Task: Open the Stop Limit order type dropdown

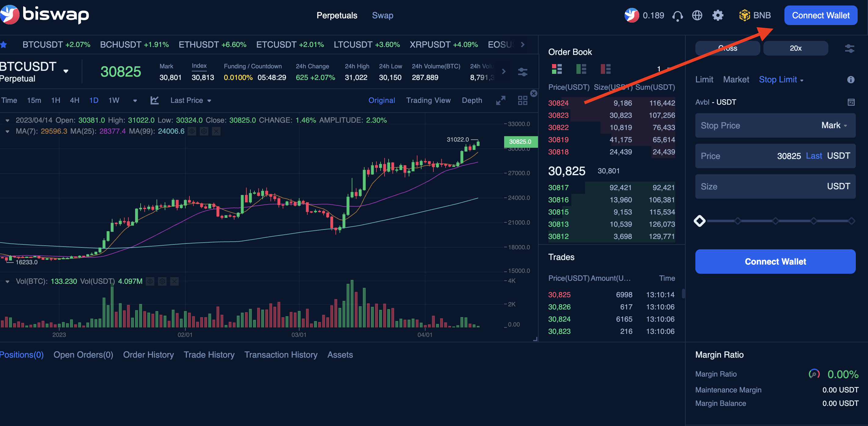Action: click(x=781, y=80)
